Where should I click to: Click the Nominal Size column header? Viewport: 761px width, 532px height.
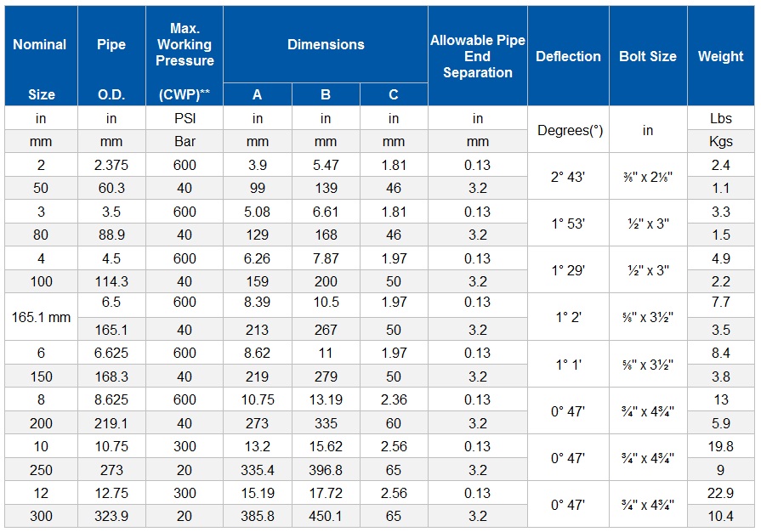[x=40, y=56]
